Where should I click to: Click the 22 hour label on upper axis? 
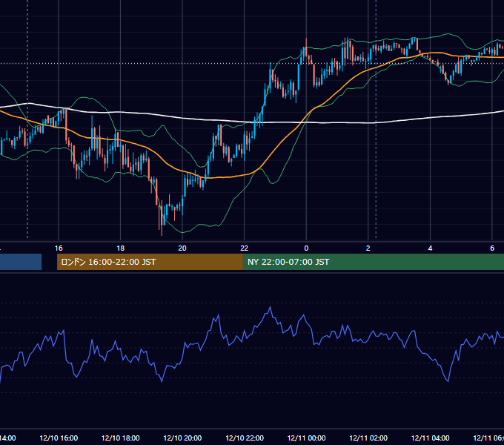click(x=245, y=248)
